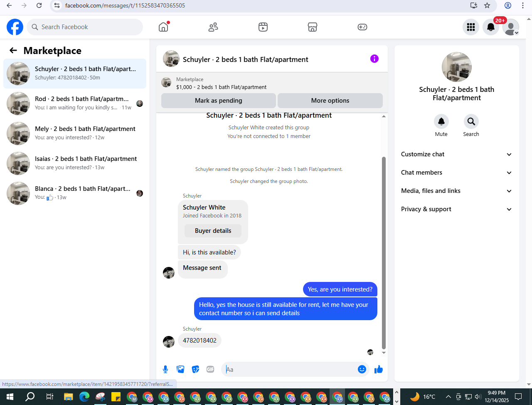Click the 4782018402 message bubble

pyautogui.click(x=199, y=341)
